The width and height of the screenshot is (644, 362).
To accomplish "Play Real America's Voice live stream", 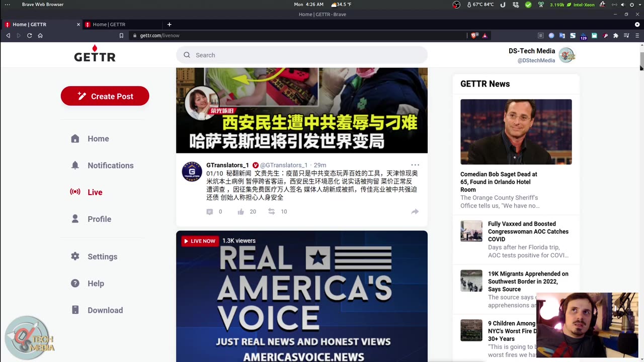I will [x=302, y=296].
